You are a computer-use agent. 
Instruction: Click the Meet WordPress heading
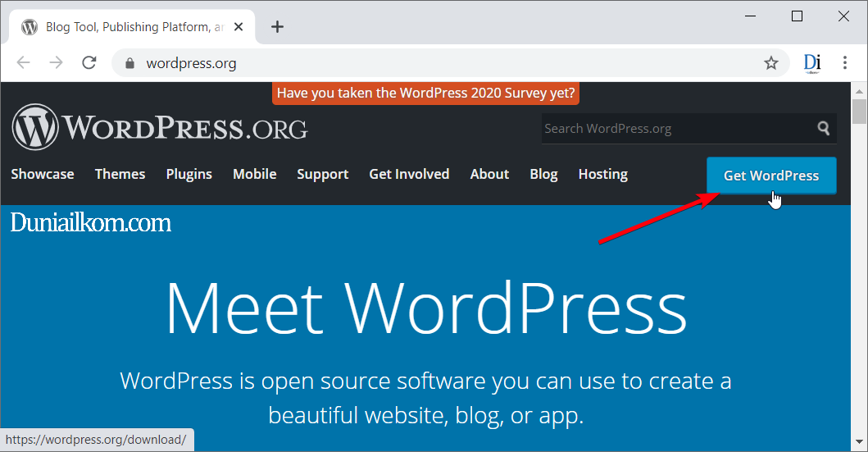pos(425,308)
